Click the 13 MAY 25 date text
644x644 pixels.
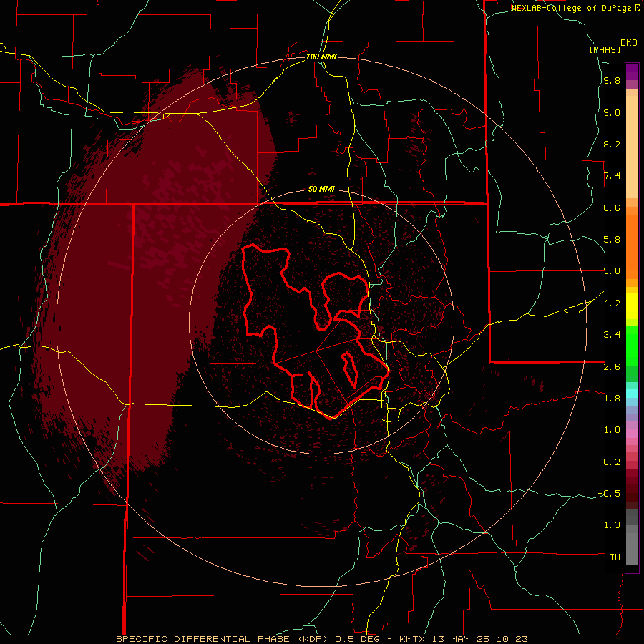(459, 639)
